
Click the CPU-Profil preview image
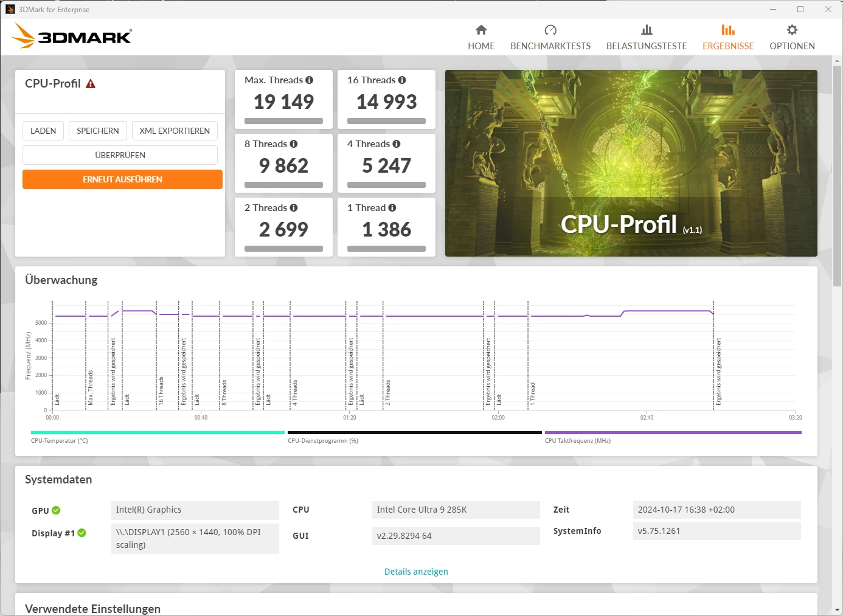coord(631,163)
